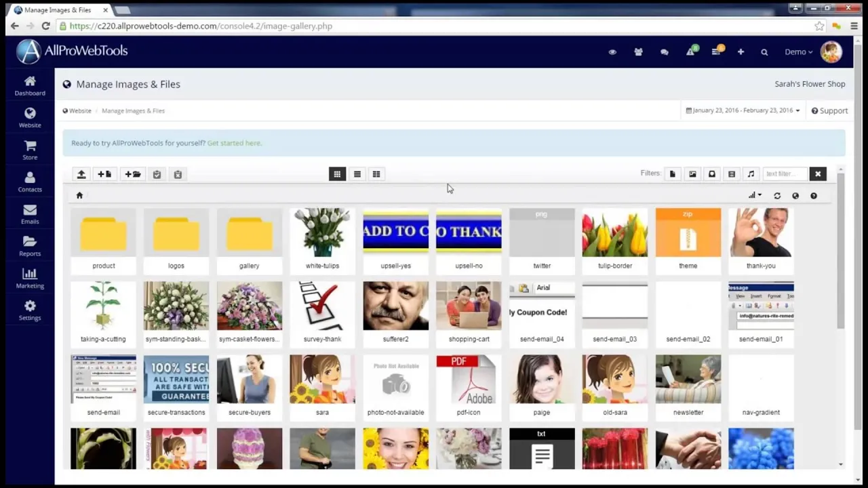Click the browser back arrow
The width and height of the screenshot is (868, 488).
pos(15,26)
